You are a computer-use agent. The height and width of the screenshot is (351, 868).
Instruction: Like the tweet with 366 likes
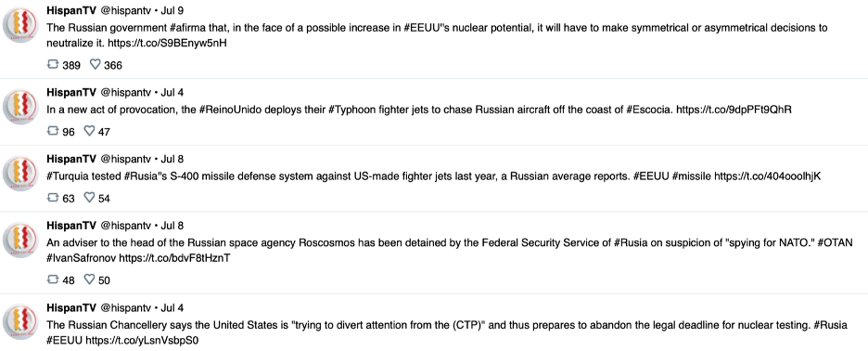[96, 65]
